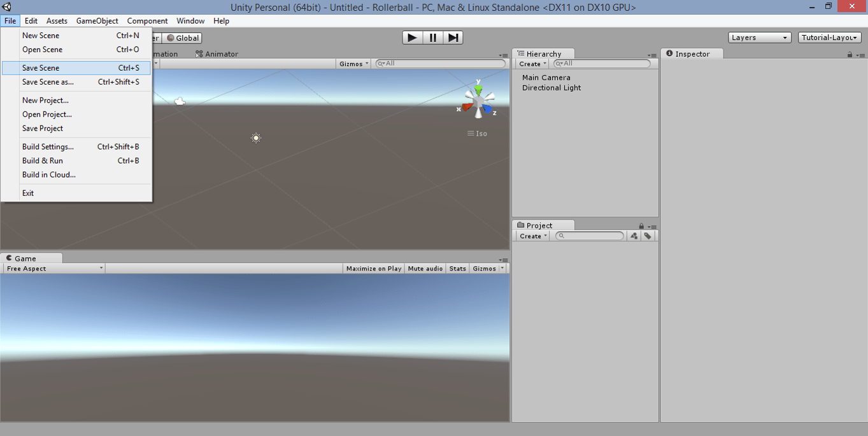Select the sun light icon in Scene view

[256, 137]
